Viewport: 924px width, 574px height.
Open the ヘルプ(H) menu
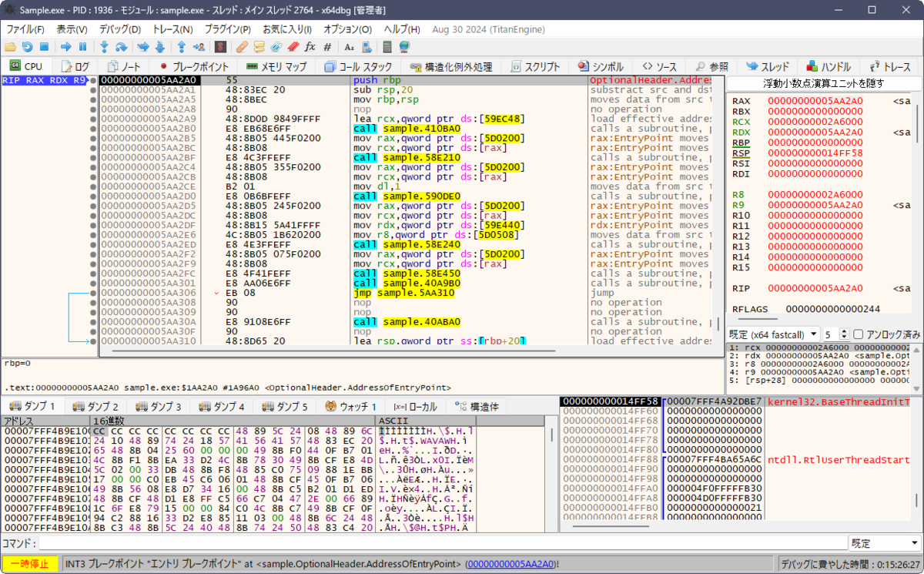click(x=402, y=29)
